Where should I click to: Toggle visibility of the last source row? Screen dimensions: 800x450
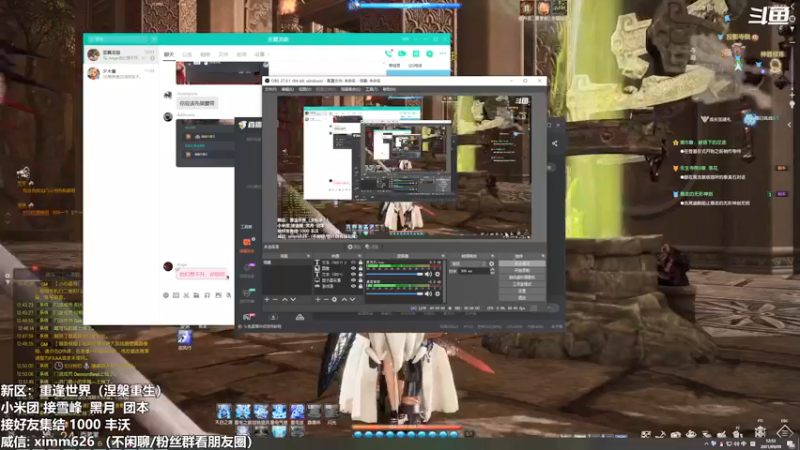[x=354, y=286]
